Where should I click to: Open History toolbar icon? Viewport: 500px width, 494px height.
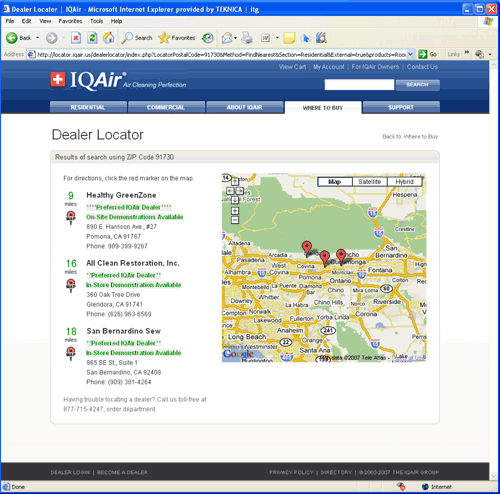208,38
